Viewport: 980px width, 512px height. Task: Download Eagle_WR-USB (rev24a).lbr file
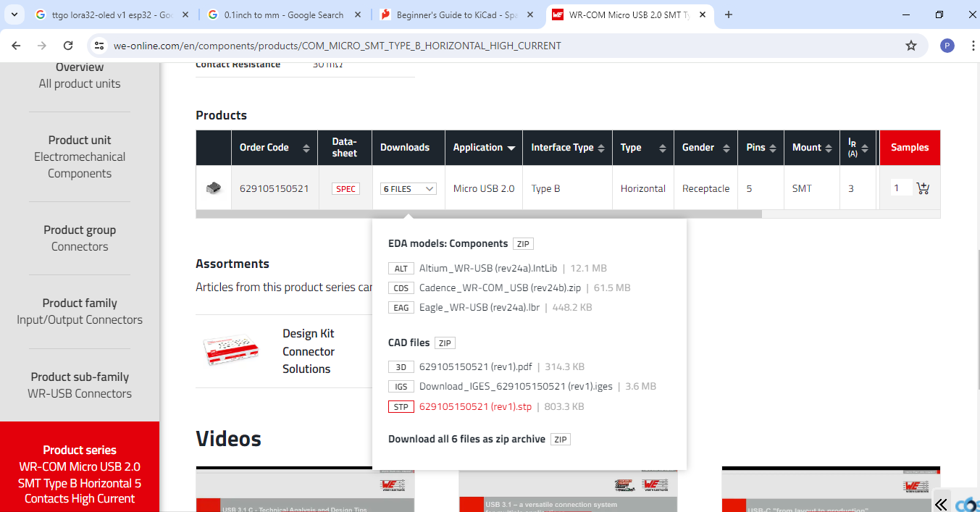[479, 307]
